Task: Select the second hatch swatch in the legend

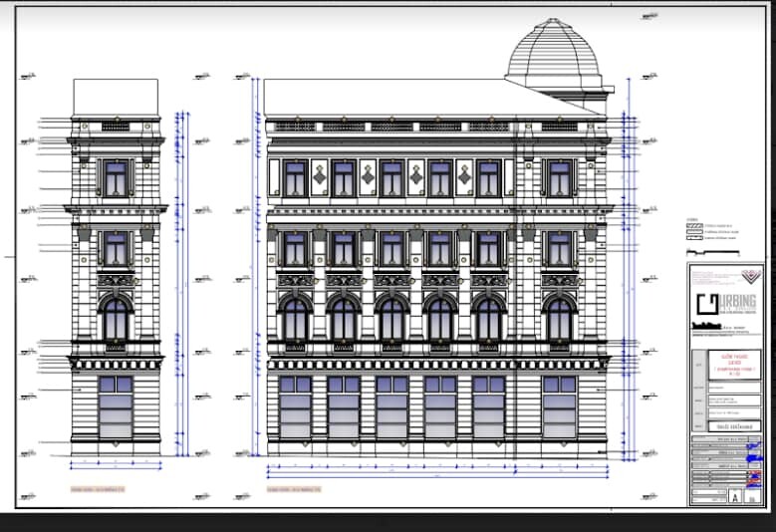Action: coord(694,232)
